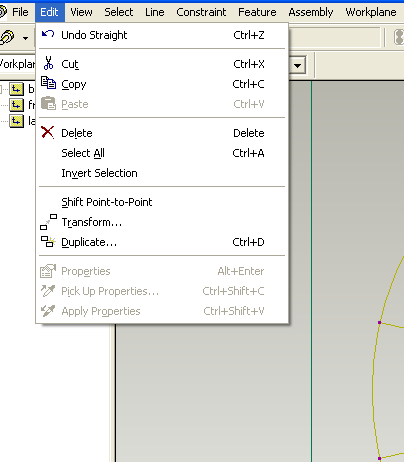404x462 pixels.
Task: Click the red X Delete icon
Action: [x=48, y=132]
